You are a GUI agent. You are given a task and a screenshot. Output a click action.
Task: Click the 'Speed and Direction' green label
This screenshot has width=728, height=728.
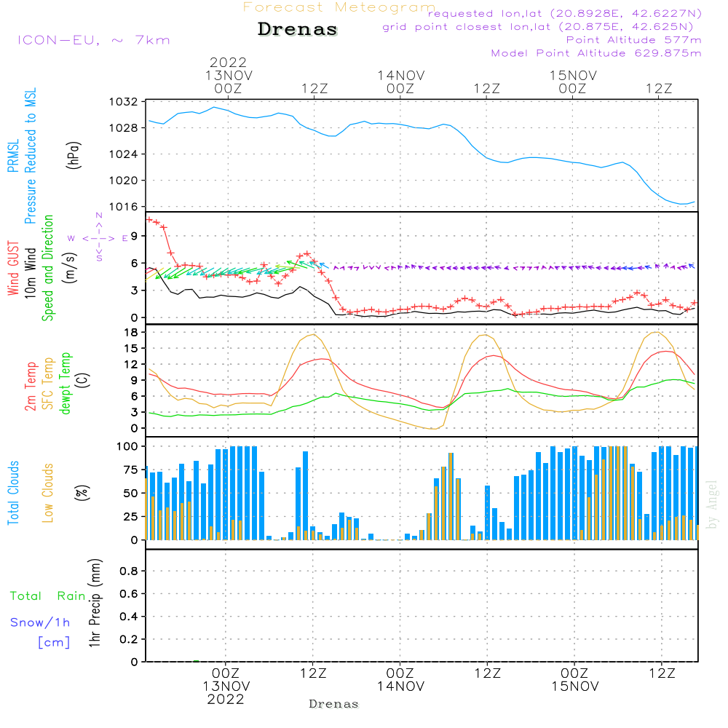coord(48,268)
